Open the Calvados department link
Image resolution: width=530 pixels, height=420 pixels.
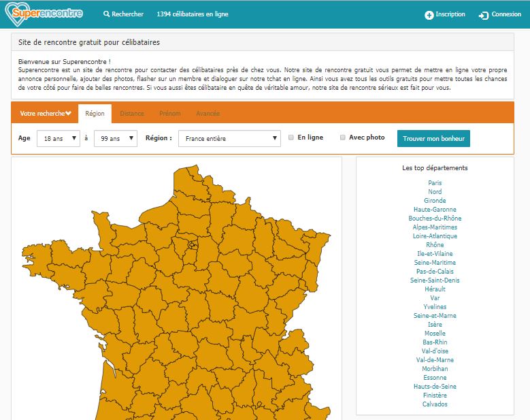point(435,404)
